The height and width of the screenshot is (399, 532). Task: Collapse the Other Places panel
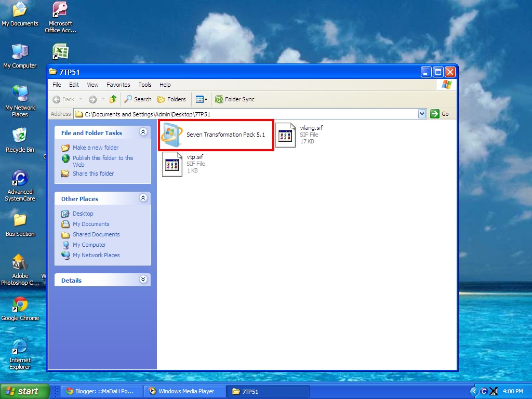(x=143, y=198)
